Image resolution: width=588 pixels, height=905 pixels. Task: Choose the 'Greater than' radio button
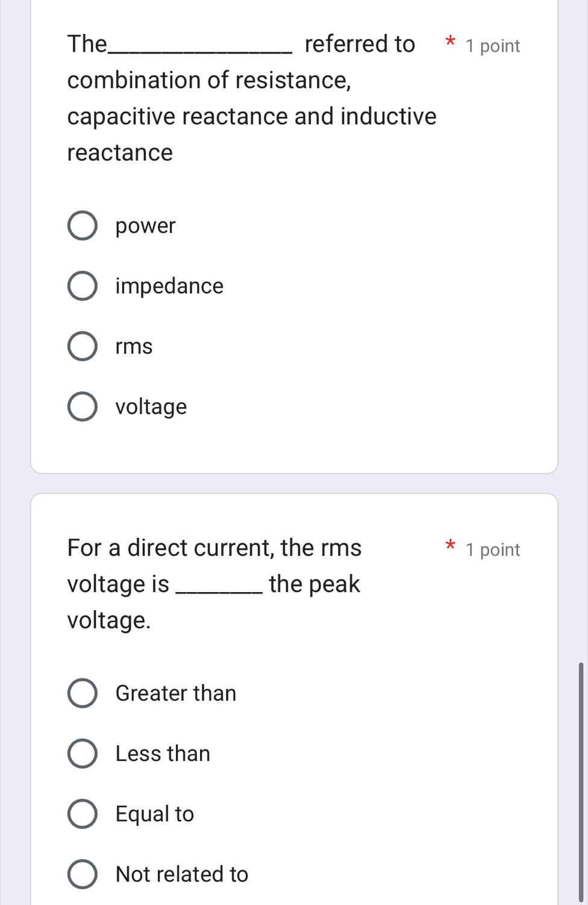click(x=82, y=693)
